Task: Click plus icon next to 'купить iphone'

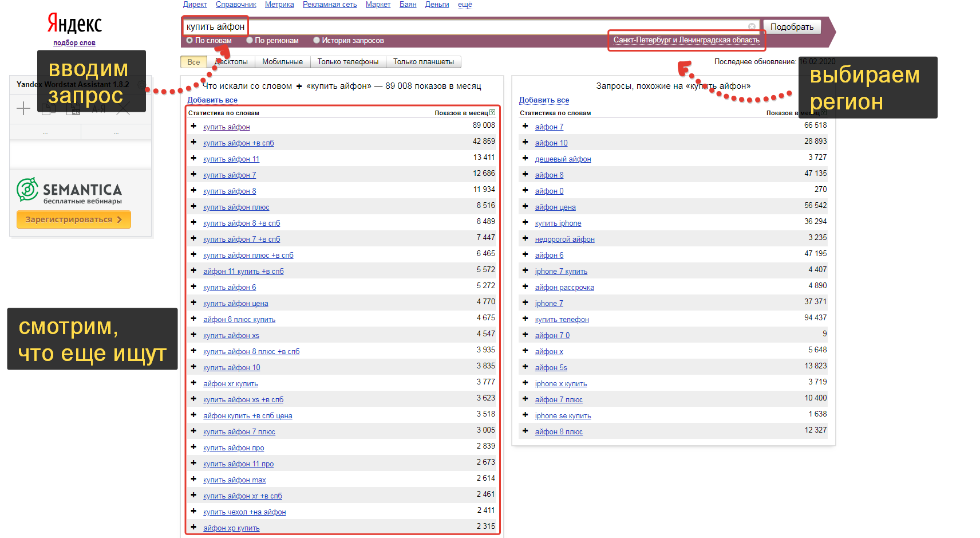Action: pyautogui.click(x=525, y=222)
